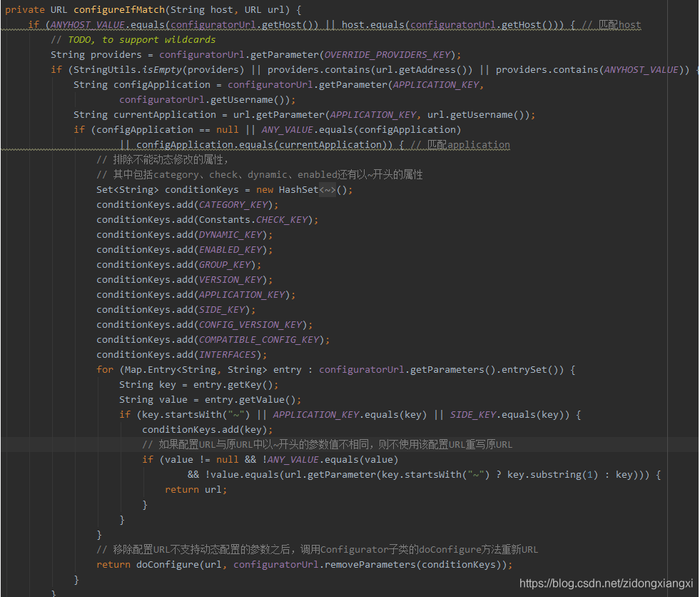700x597 pixels.
Task: Click '!ANY_VALUE.equals(value)' expression
Action: (x=330, y=460)
